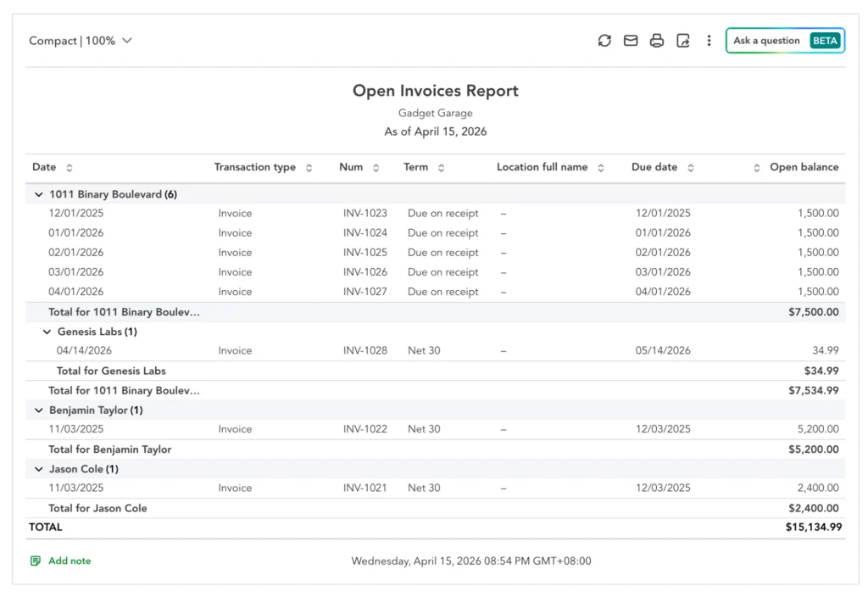The image size is (868, 592).
Task: Click the $7,534.99 group total
Action: [x=813, y=391]
